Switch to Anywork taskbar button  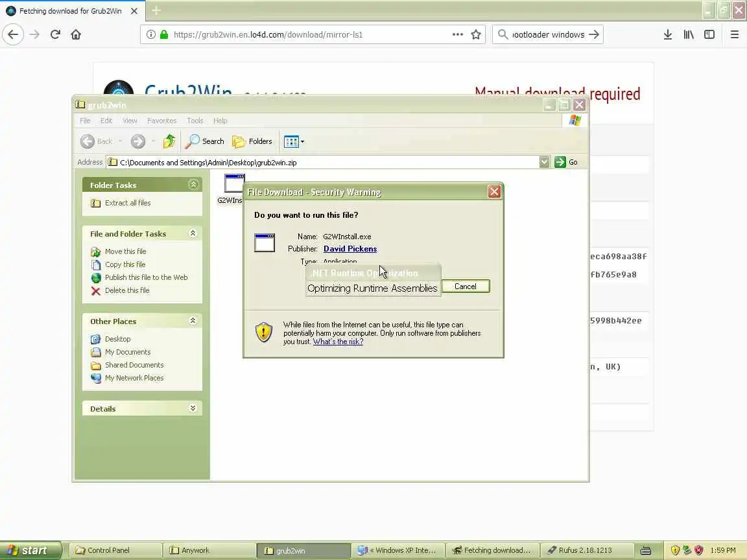pos(209,550)
